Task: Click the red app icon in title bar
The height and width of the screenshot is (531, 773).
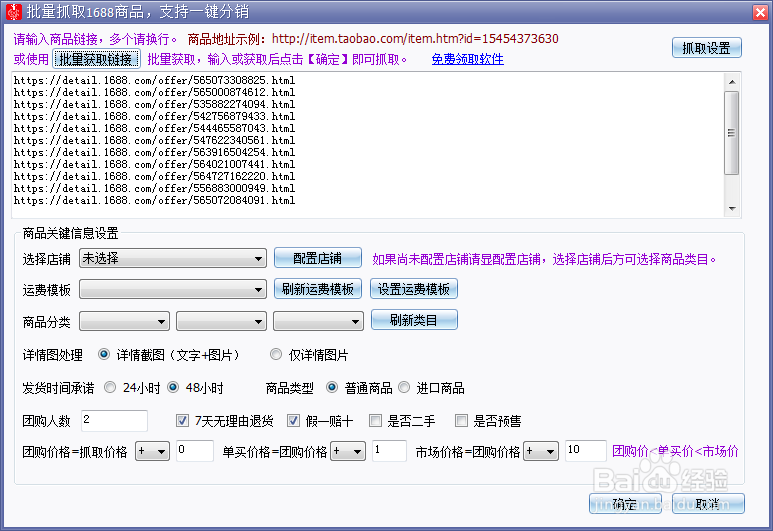Action: 13,12
